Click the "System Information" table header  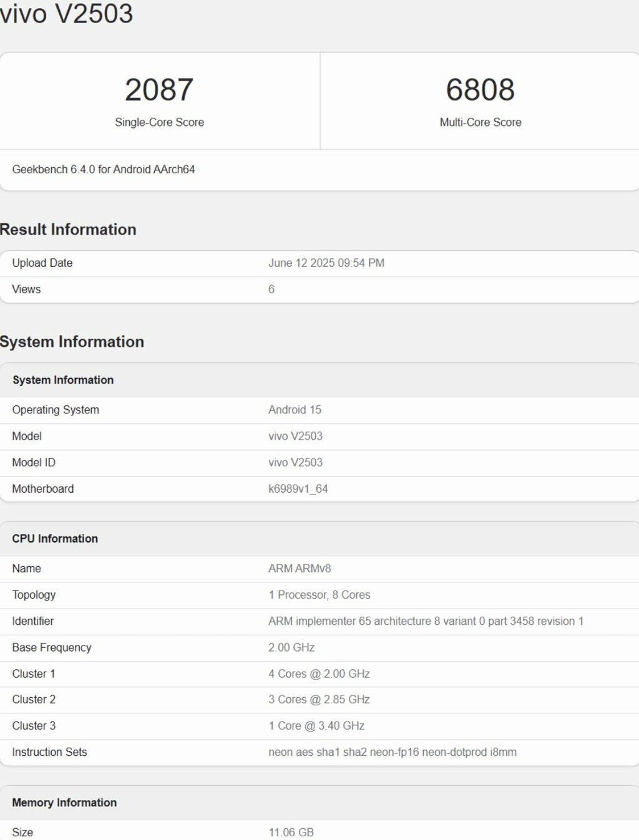[63, 380]
